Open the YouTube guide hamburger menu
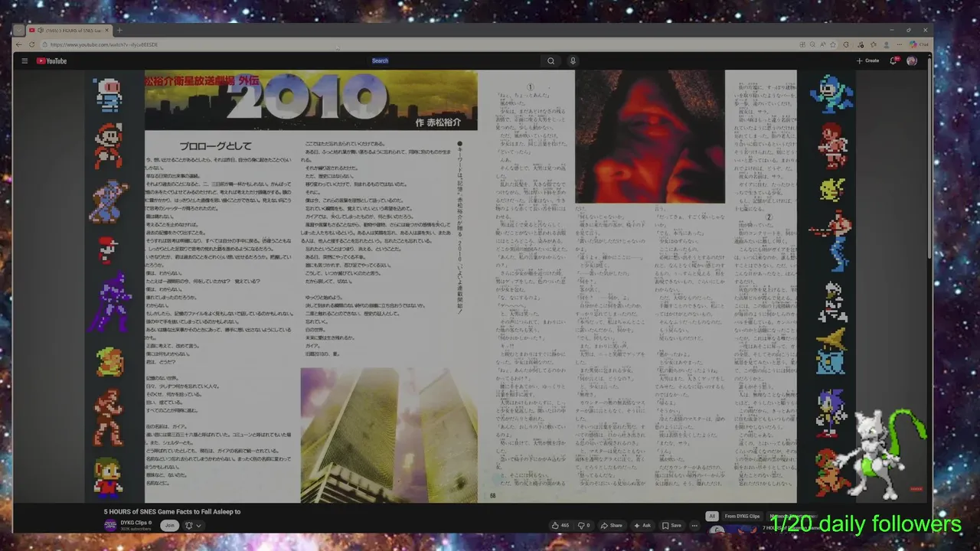This screenshot has height=551, width=980. [x=24, y=60]
